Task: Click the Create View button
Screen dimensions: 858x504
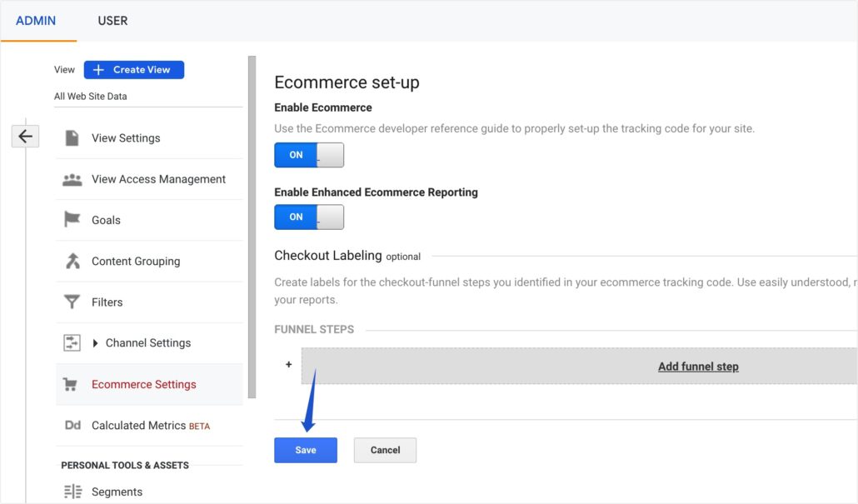Action: click(x=134, y=69)
